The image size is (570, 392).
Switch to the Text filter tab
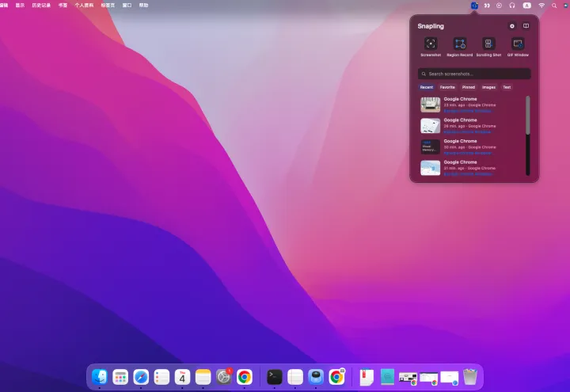pyautogui.click(x=507, y=87)
